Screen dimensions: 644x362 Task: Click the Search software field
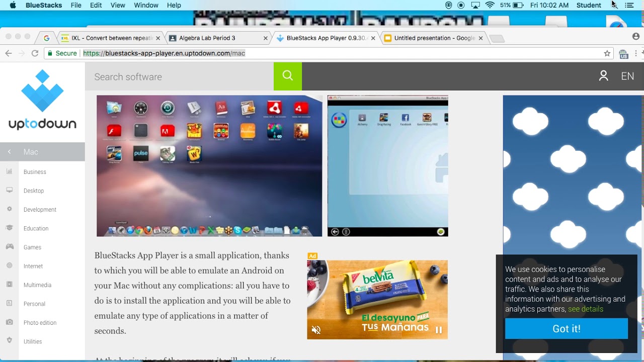(180, 76)
